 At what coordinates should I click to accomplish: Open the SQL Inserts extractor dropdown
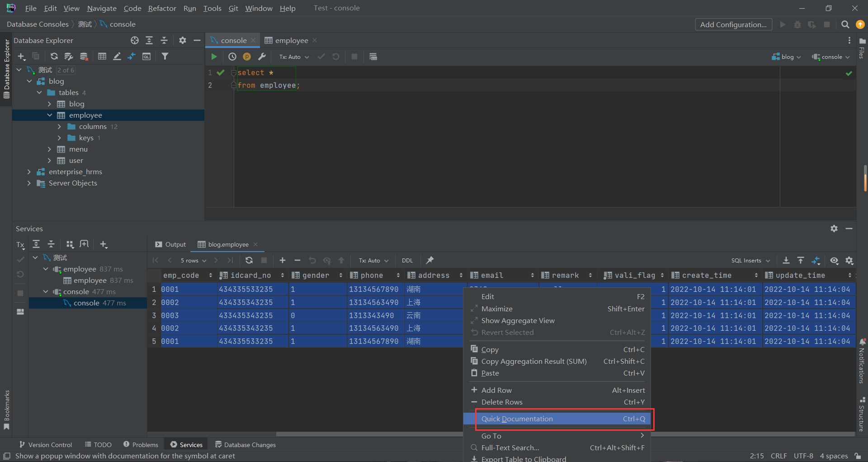[x=750, y=260]
